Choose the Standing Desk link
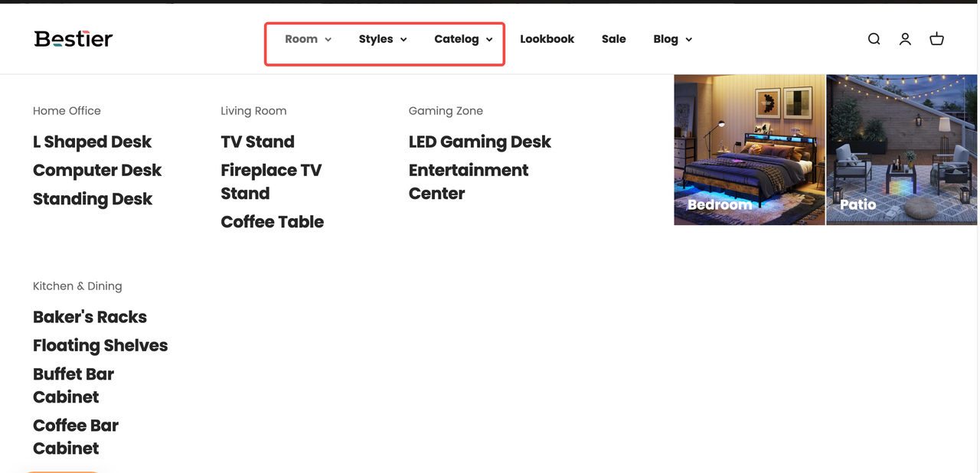 point(93,199)
